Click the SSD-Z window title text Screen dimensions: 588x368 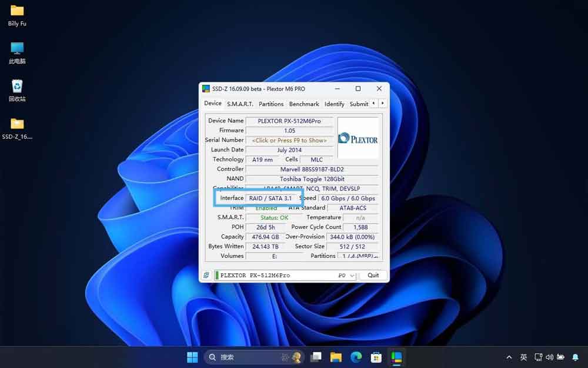click(259, 89)
